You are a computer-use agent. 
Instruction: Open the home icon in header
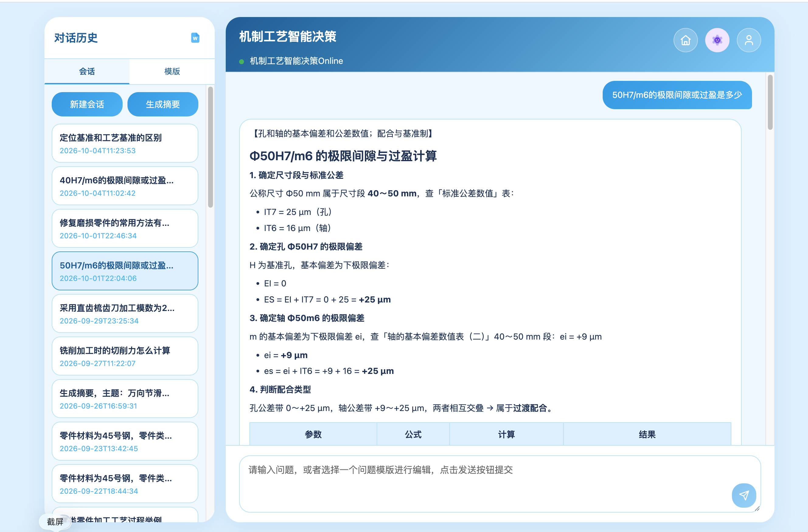685,40
